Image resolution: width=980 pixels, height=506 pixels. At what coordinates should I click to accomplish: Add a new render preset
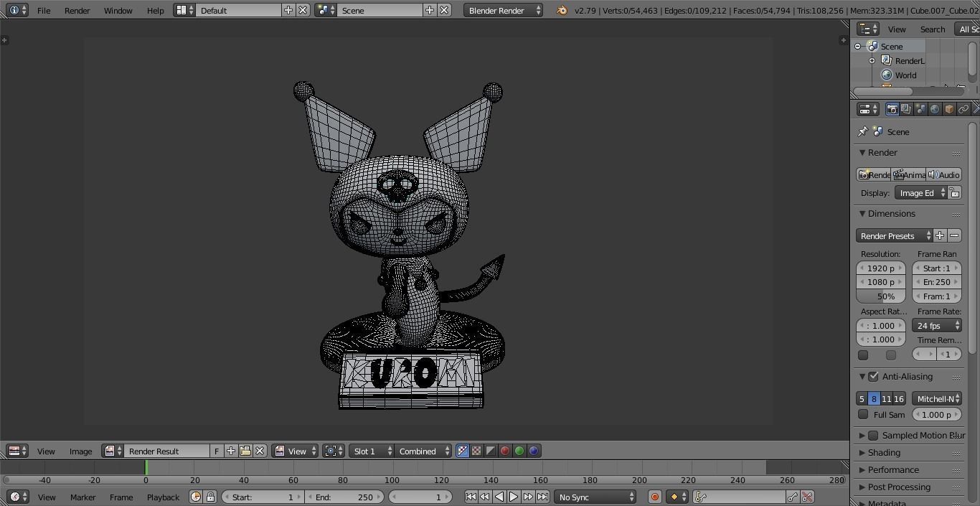coord(940,235)
